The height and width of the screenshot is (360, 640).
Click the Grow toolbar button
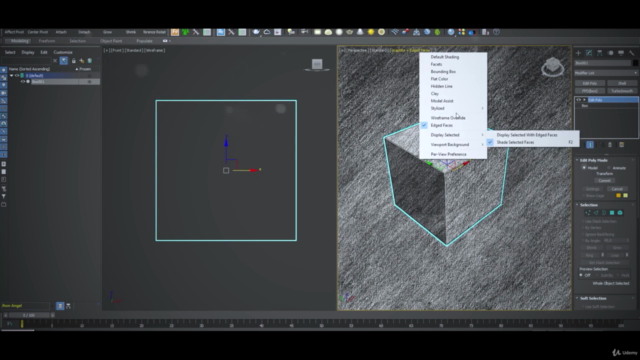click(x=107, y=32)
